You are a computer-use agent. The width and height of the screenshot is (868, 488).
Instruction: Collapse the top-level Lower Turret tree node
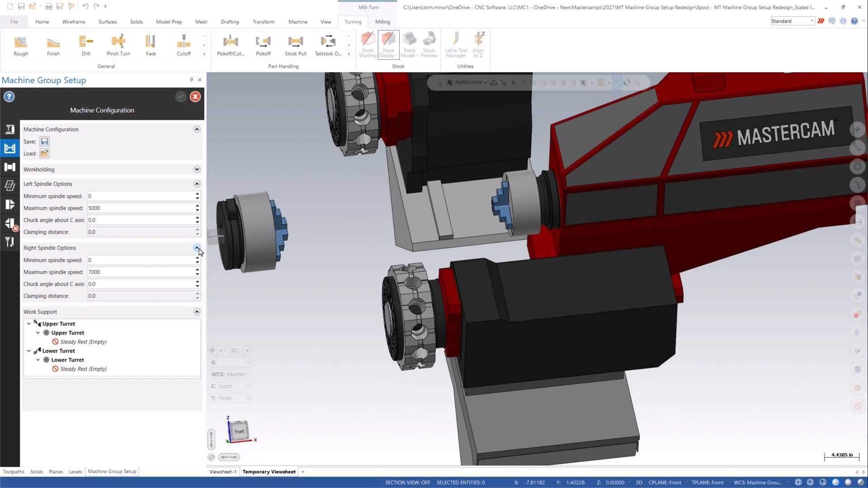(x=29, y=351)
